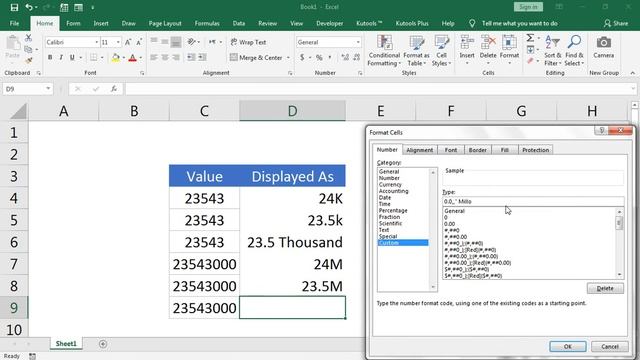Click the Fill Color bucket icon

tap(116, 58)
